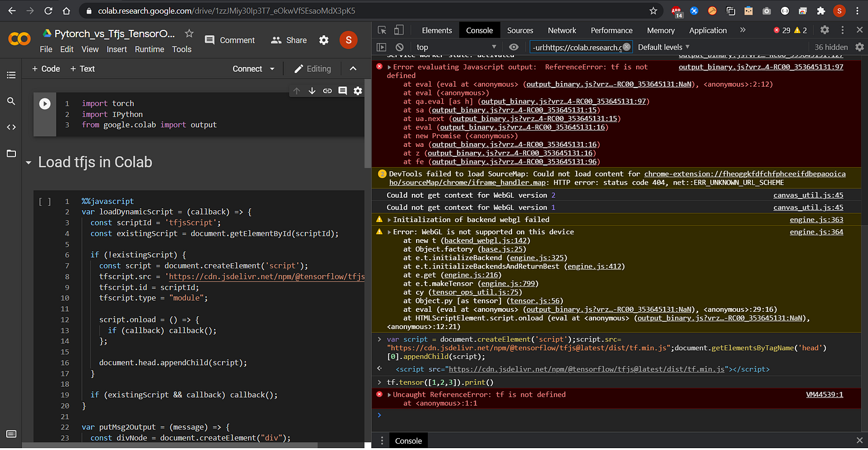Open the Colab notebook settings gear
The image size is (868, 450).
click(x=323, y=40)
